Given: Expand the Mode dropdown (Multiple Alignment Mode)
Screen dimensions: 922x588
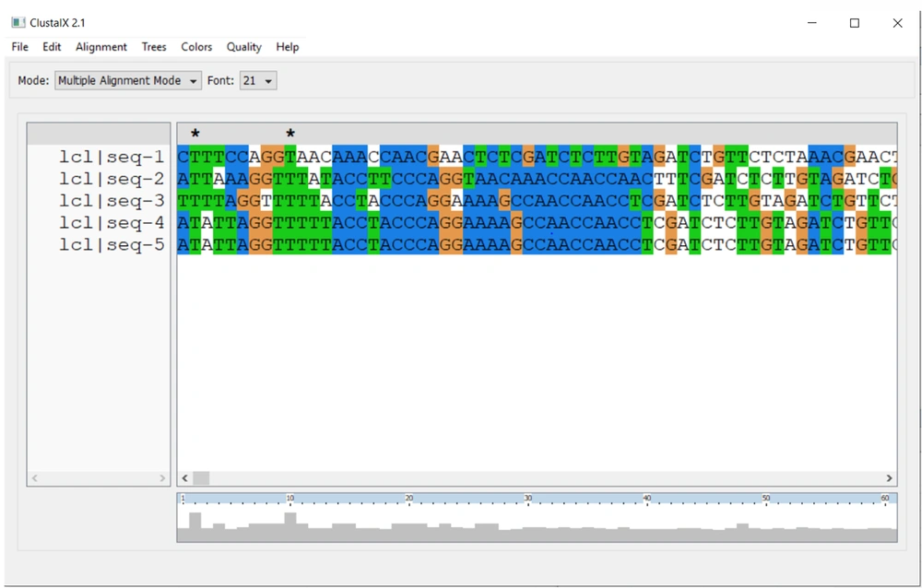Looking at the screenshot, I should (x=128, y=80).
